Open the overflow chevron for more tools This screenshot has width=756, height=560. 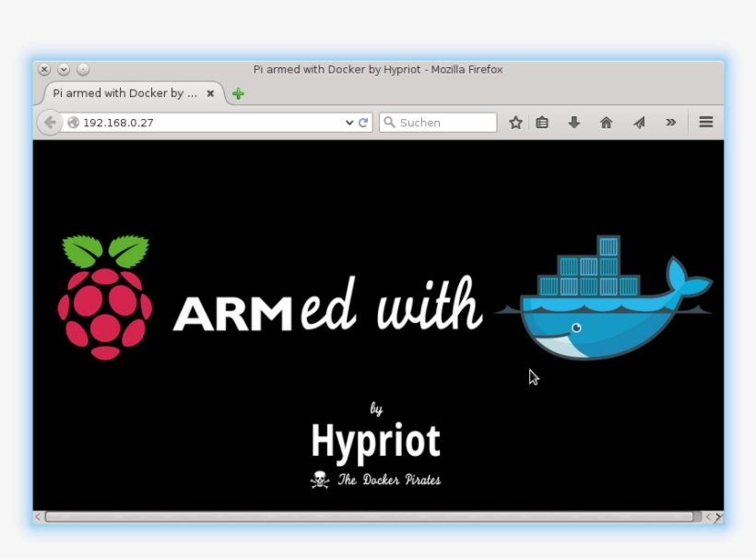click(671, 122)
